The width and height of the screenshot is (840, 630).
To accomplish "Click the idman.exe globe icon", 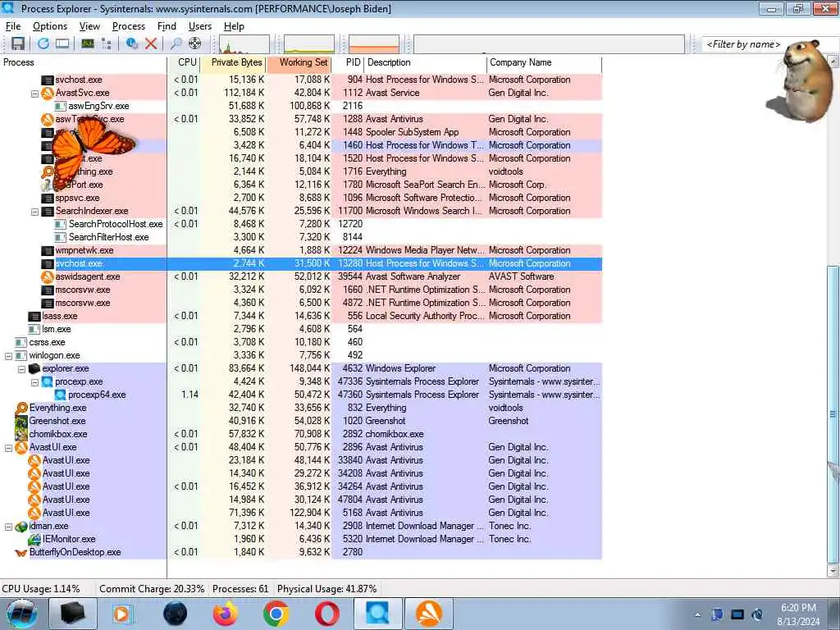I will 21,527.
